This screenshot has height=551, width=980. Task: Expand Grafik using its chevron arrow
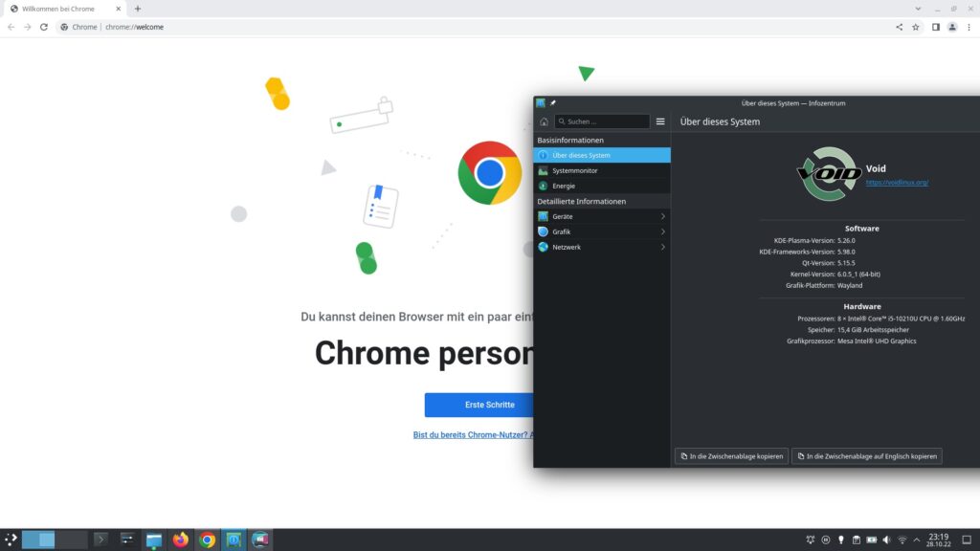pyautogui.click(x=662, y=231)
